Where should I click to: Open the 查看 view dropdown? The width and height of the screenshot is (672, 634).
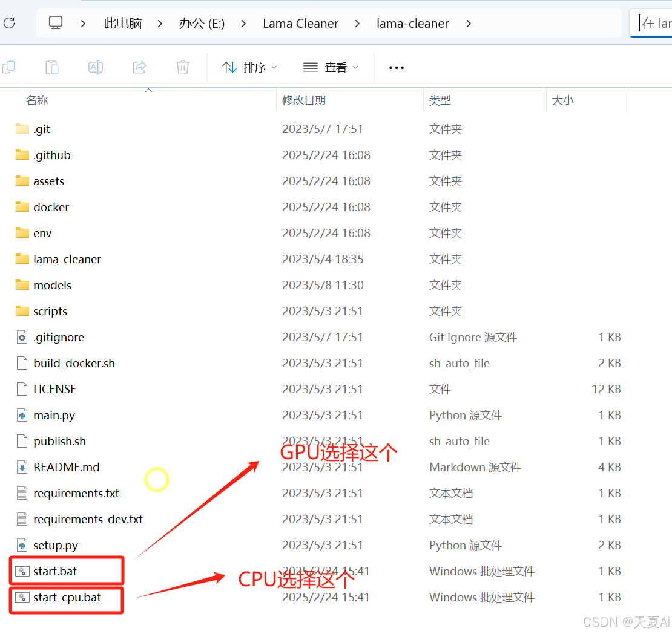tap(331, 67)
